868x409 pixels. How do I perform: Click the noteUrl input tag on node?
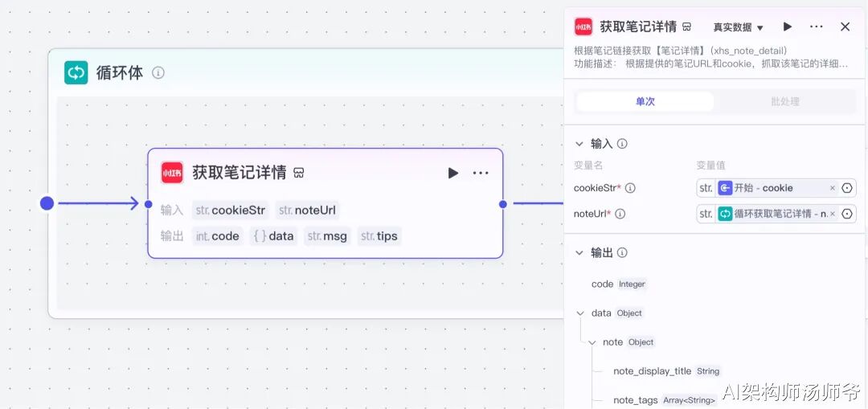click(308, 211)
